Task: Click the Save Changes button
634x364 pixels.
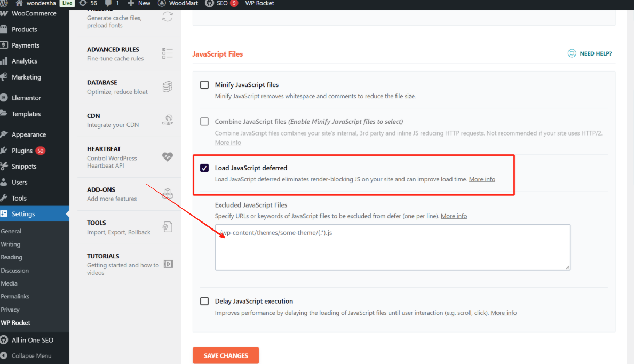Action: [x=226, y=355]
